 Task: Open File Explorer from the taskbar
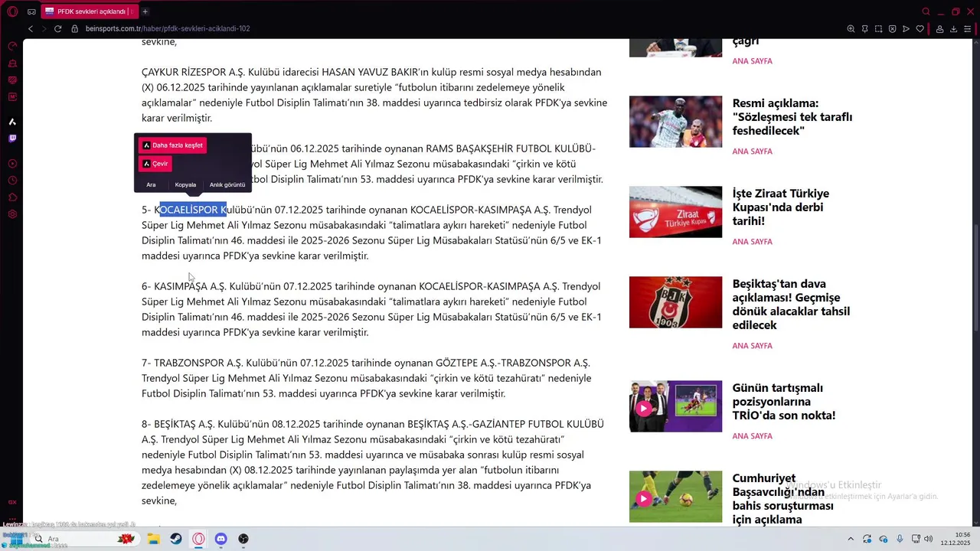[x=153, y=539]
